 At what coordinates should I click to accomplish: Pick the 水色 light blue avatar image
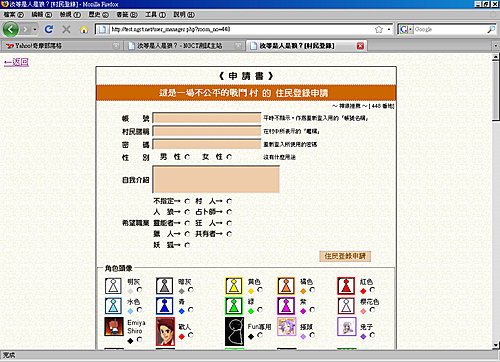pyautogui.click(x=113, y=306)
